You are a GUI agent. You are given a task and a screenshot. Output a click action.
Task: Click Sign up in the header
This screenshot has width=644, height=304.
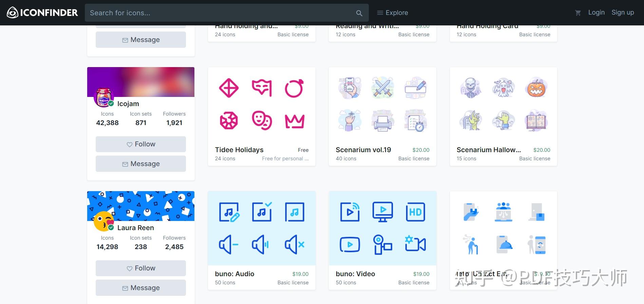pyautogui.click(x=623, y=13)
